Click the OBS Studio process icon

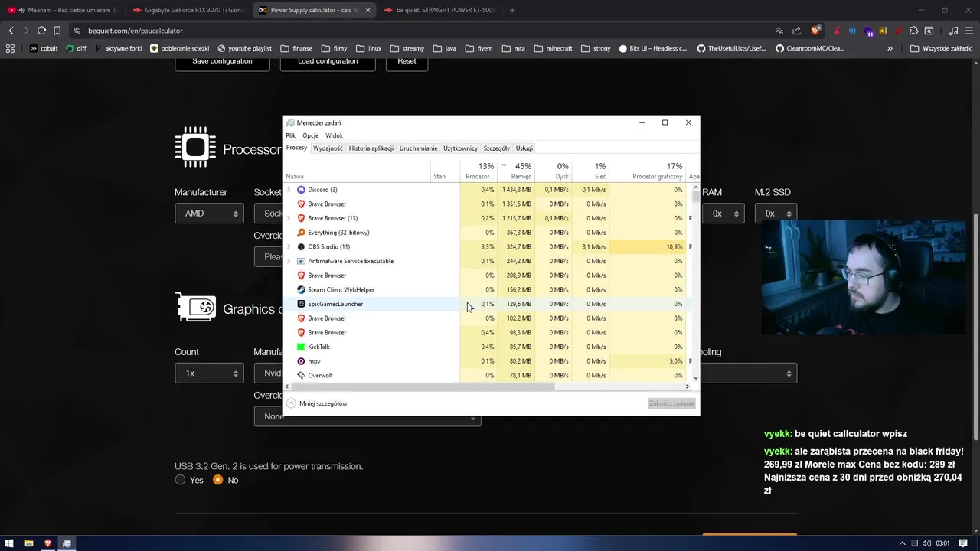(301, 247)
